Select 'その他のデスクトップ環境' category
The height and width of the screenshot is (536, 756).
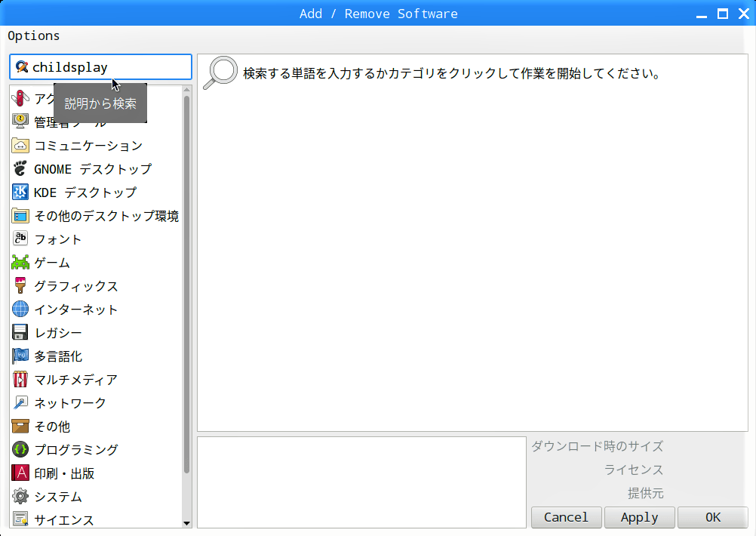(x=97, y=216)
